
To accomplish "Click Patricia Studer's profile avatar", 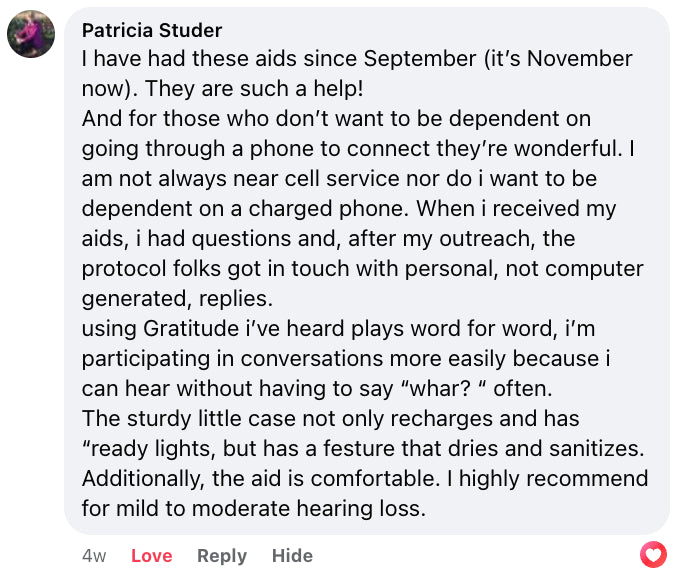I will tap(31, 34).
